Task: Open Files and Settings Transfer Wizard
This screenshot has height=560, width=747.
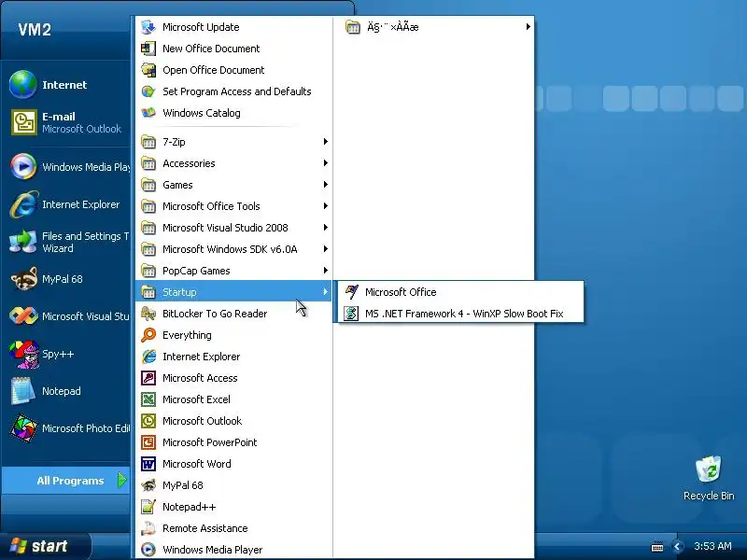Action: [x=65, y=242]
